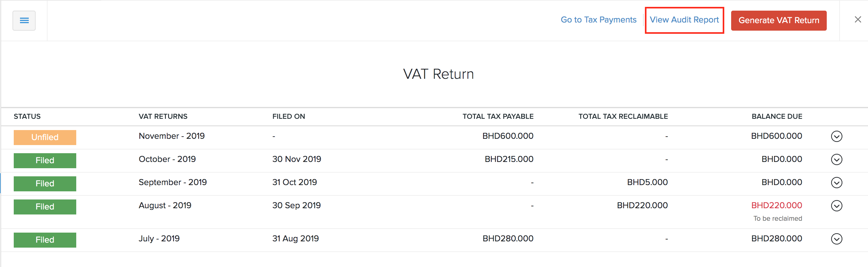Close the VAT Return panel

pyautogui.click(x=858, y=20)
